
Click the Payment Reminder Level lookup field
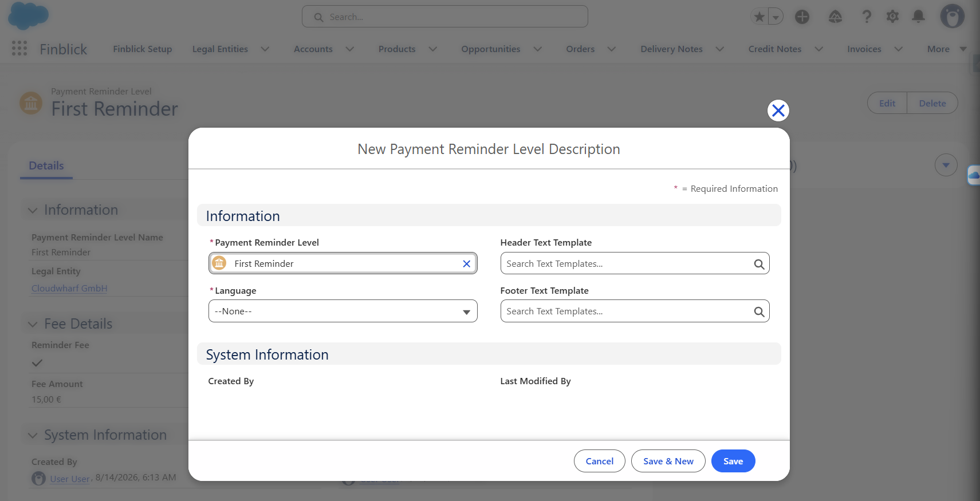point(343,263)
